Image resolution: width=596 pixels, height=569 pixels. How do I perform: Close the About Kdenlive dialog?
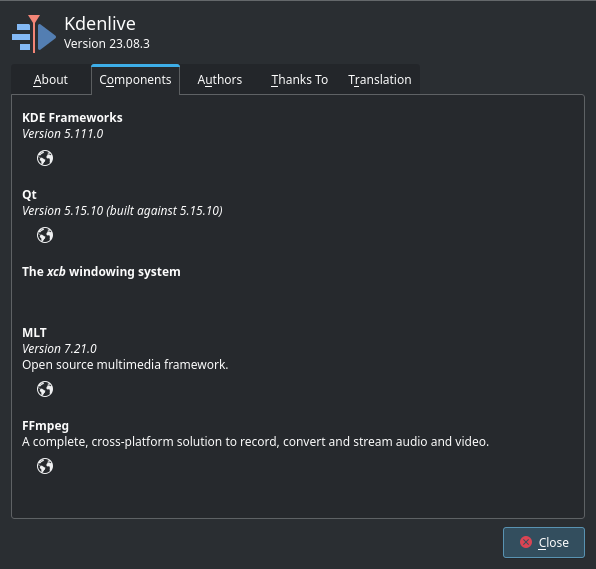coord(544,542)
